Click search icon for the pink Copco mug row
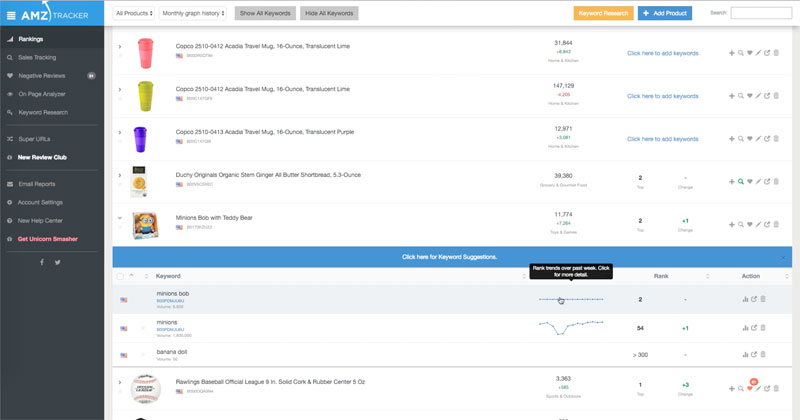The width and height of the screenshot is (800, 420). 740,53
